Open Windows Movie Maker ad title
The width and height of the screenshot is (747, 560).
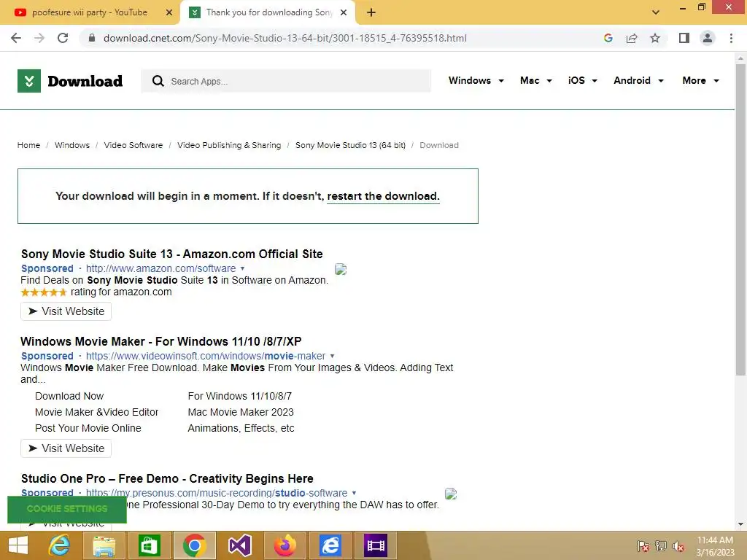[x=161, y=341]
